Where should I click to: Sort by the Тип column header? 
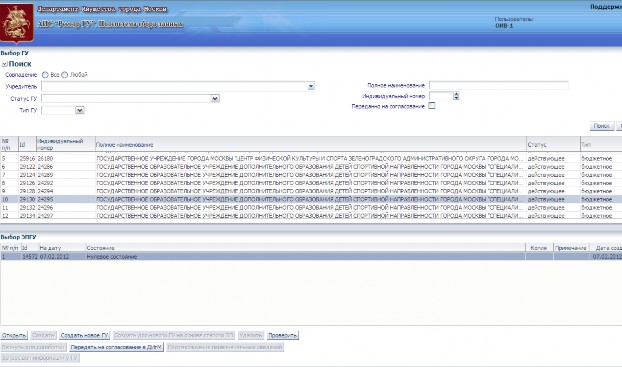click(x=601, y=144)
